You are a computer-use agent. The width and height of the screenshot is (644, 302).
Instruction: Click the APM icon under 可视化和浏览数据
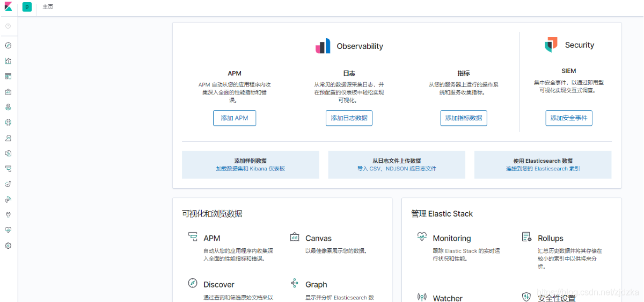pos(193,237)
